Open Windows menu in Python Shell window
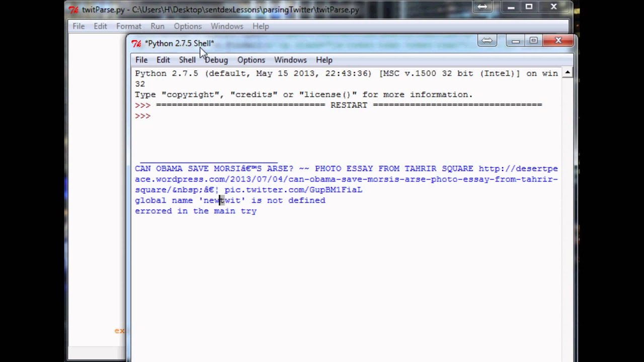 pyautogui.click(x=290, y=60)
